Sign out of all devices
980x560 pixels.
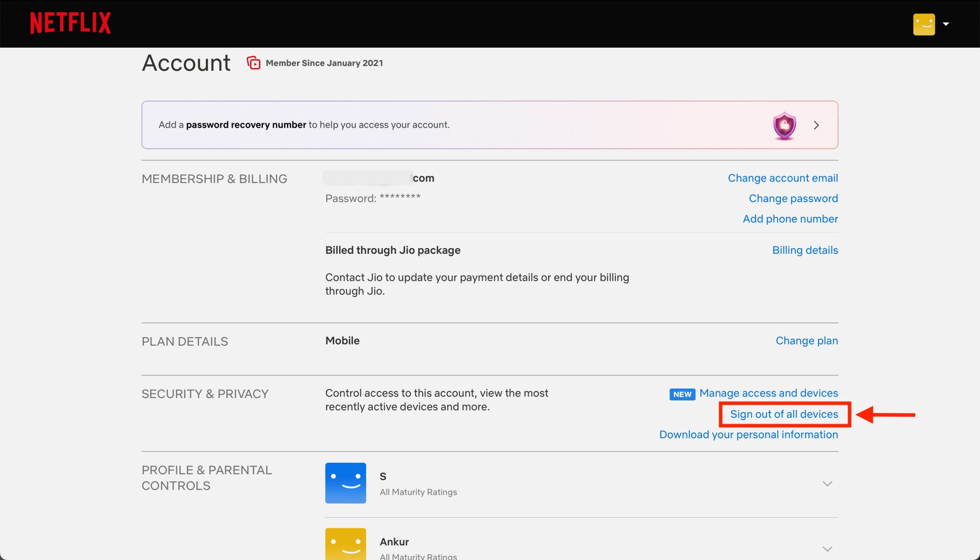(784, 414)
